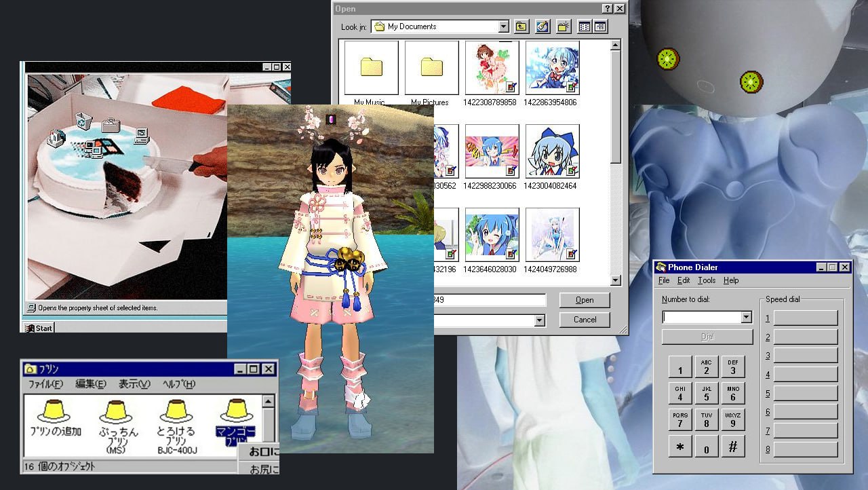
Task: Select the とろけるプリン BJC-400J icon
Action: click(177, 426)
